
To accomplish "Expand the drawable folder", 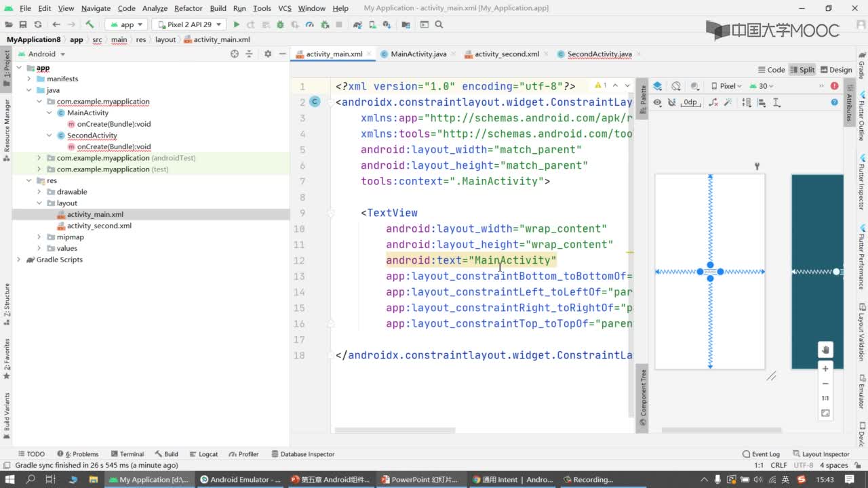I will point(39,192).
